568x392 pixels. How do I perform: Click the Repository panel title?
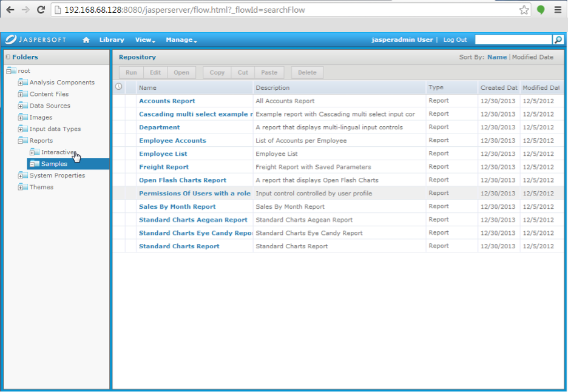point(137,57)
